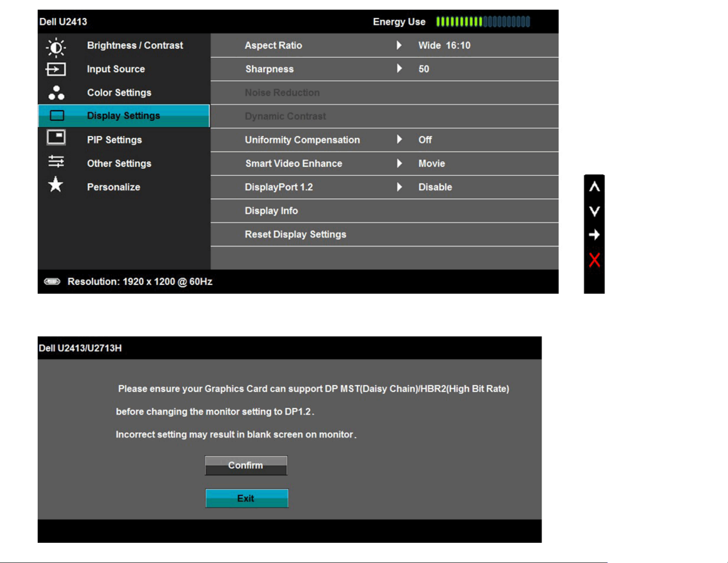Click the greyed Dynamic Contrast row
This screenshot has height=563, width=728.
click(x=384, y=116)
